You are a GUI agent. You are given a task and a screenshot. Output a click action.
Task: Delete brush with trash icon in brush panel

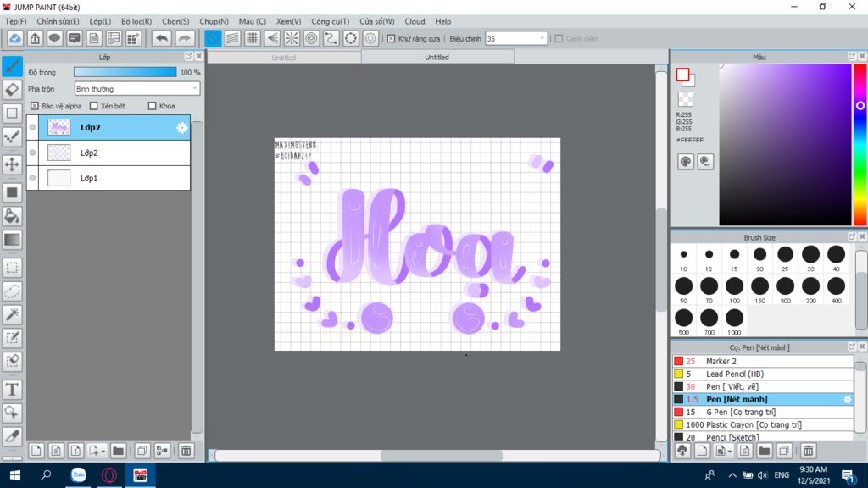(808, 451)
